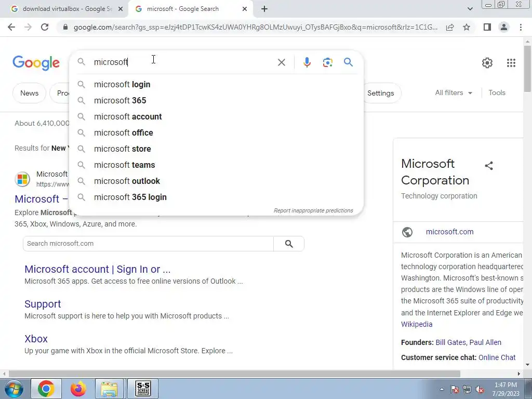Show hidden system tray icons
This screenshot has width=532, height=399.
[442, 389]
